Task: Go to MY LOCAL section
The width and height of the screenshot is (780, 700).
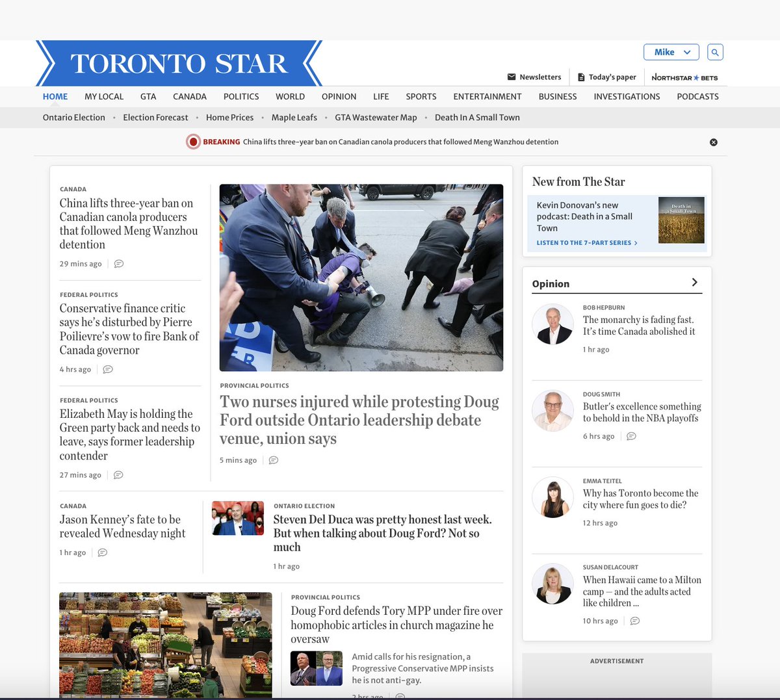Action: click(104, 96)
